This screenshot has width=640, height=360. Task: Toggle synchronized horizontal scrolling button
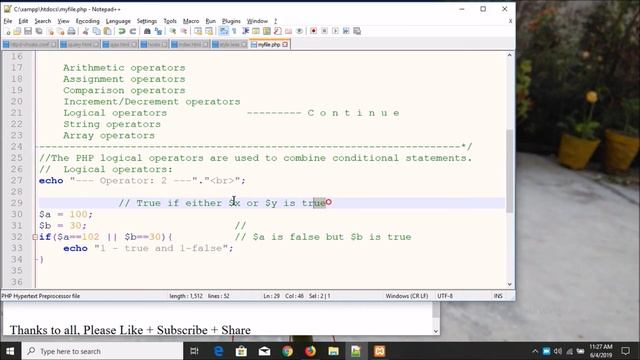(209, 31)
